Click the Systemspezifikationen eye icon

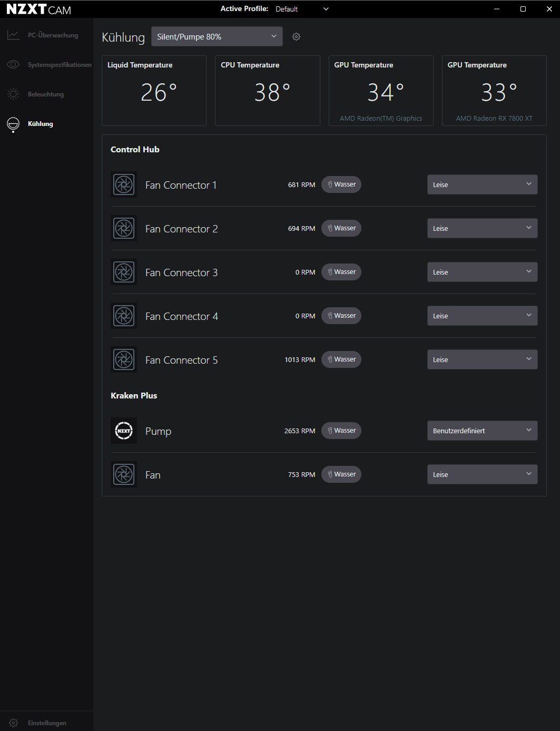[13, 65]
